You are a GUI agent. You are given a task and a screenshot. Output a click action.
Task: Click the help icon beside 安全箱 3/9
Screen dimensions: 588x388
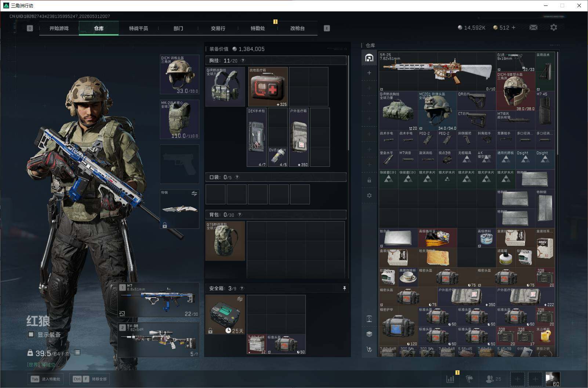pyautogui.click(x=242, y=288)
